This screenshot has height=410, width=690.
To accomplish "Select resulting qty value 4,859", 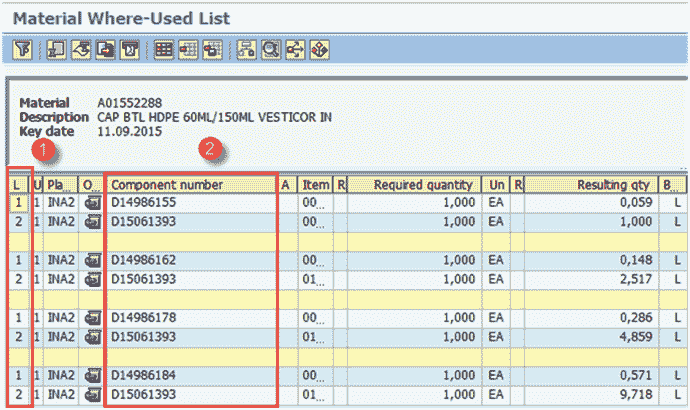I will [591, 337].
